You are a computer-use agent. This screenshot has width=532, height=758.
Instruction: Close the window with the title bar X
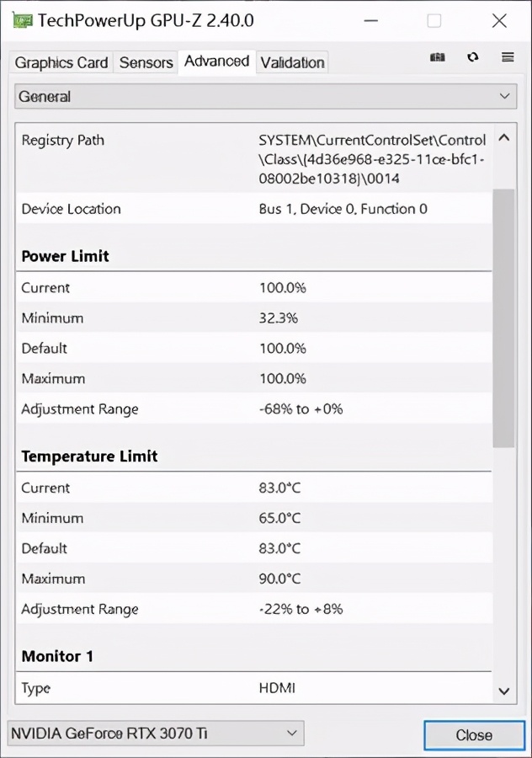pyautogui.click(x=499, y=20)
